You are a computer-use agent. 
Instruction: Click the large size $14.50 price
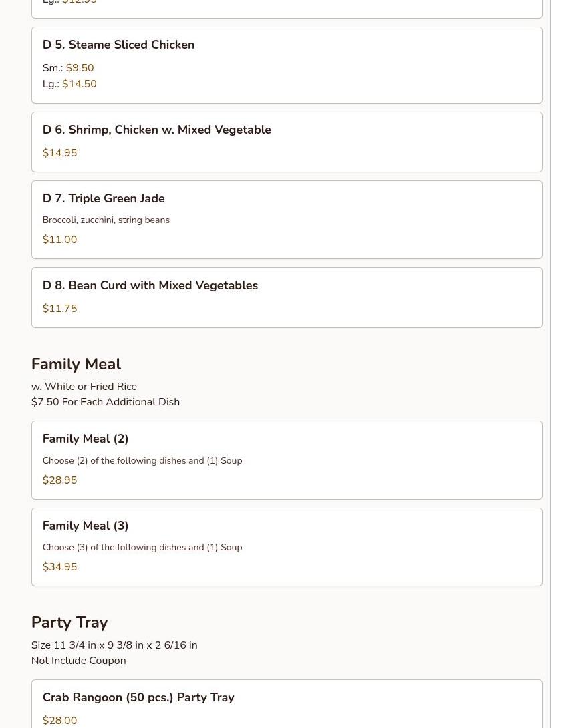click(79, 84)
